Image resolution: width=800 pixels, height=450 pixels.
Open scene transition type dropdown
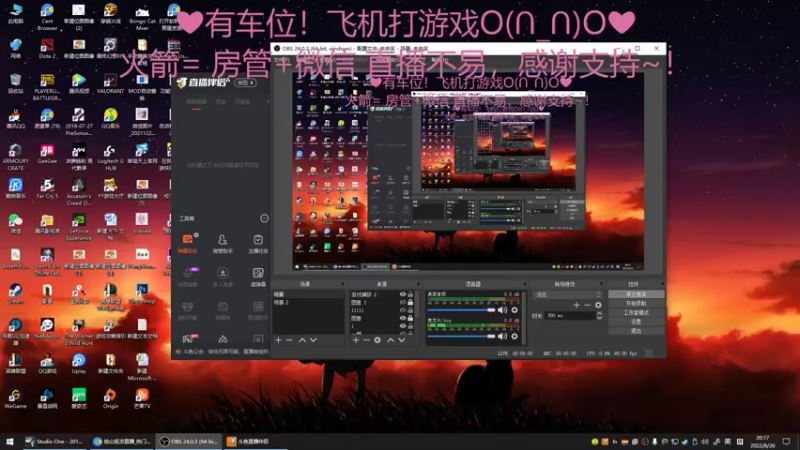[567, 294]
